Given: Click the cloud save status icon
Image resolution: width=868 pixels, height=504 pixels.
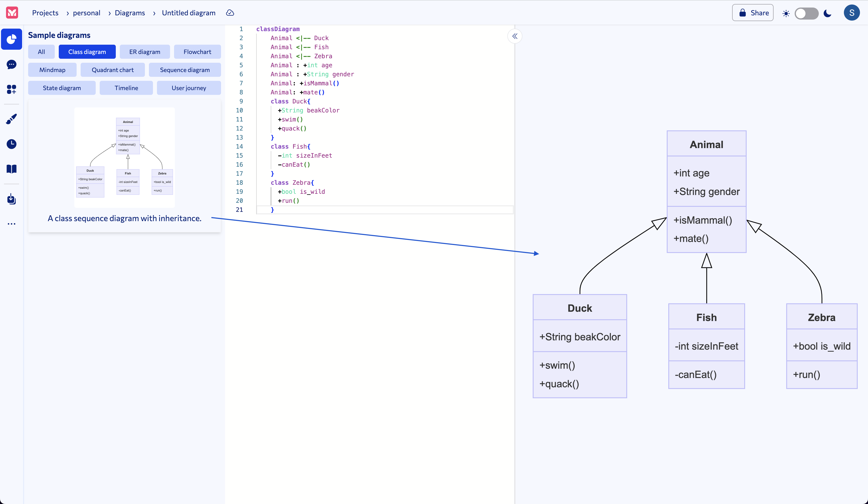Looking at the screenshot, I should point(230,13).
